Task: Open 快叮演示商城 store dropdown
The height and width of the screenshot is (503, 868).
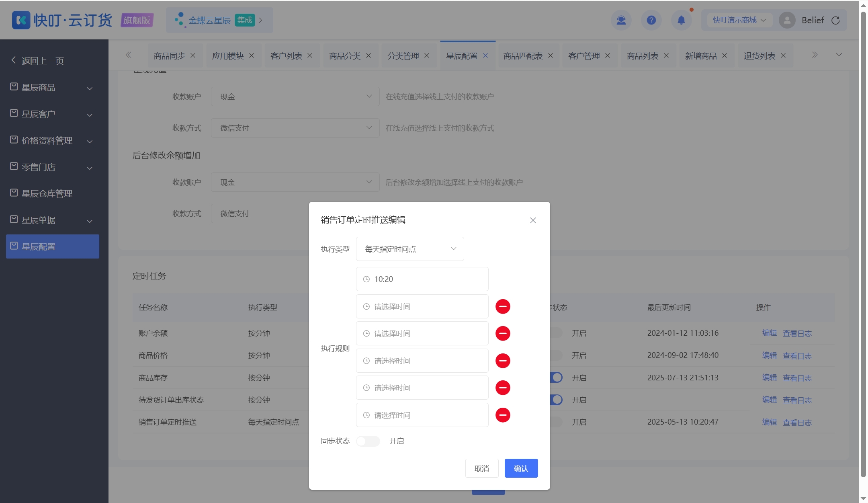Action: pos(739,20)
